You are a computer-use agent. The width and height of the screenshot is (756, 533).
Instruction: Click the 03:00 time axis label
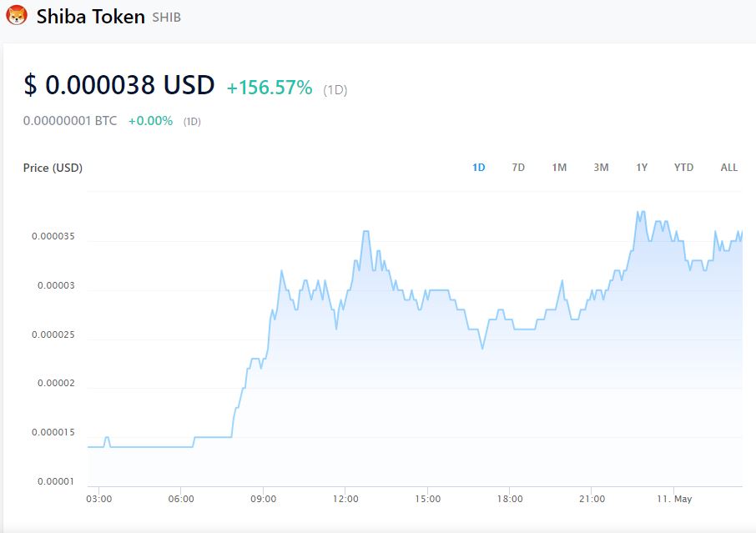[98, 499]
